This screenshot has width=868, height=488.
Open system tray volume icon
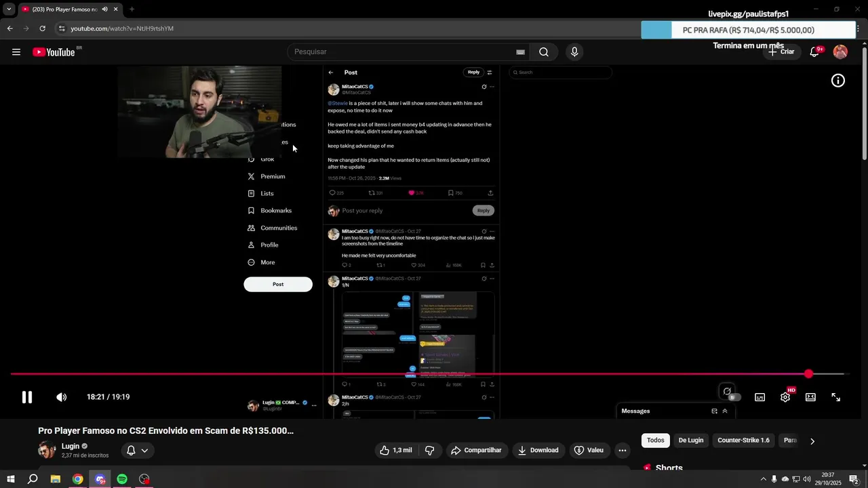coord(806,479)
